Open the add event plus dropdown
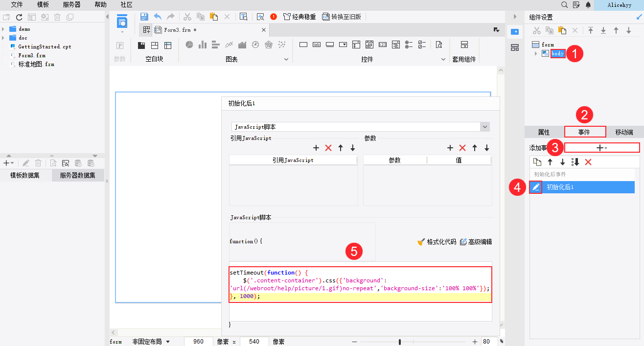 click(602, 147)
